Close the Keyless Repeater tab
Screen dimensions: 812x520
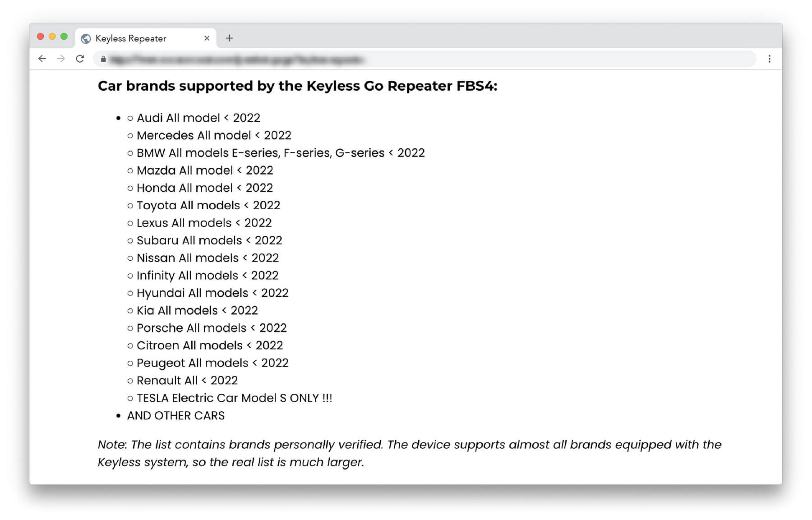coord(207,38)
